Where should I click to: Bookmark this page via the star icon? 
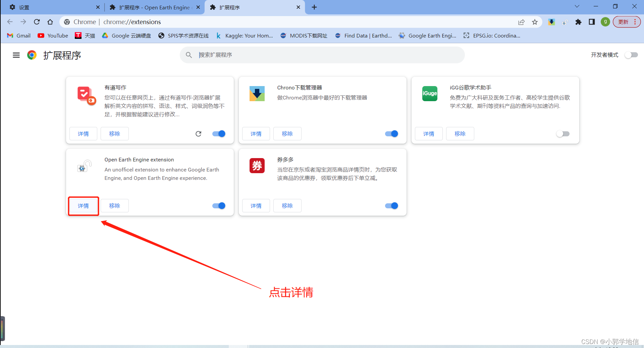pyautogui.click(x=535, y=22)
